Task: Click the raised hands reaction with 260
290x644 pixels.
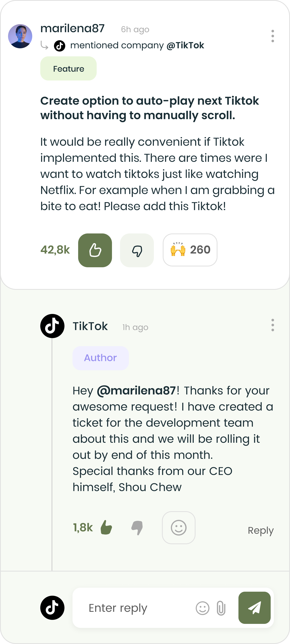Action: 190,250
